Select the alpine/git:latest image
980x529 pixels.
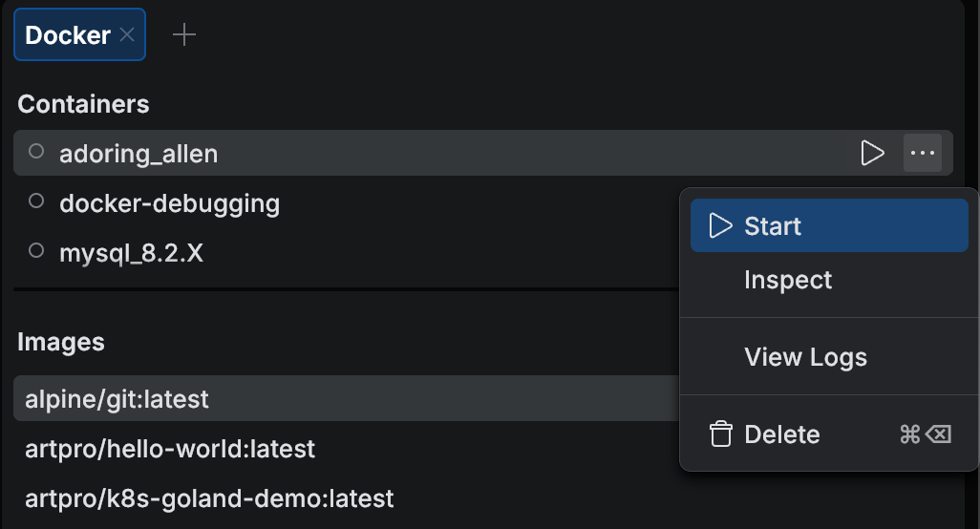[117, 398]
